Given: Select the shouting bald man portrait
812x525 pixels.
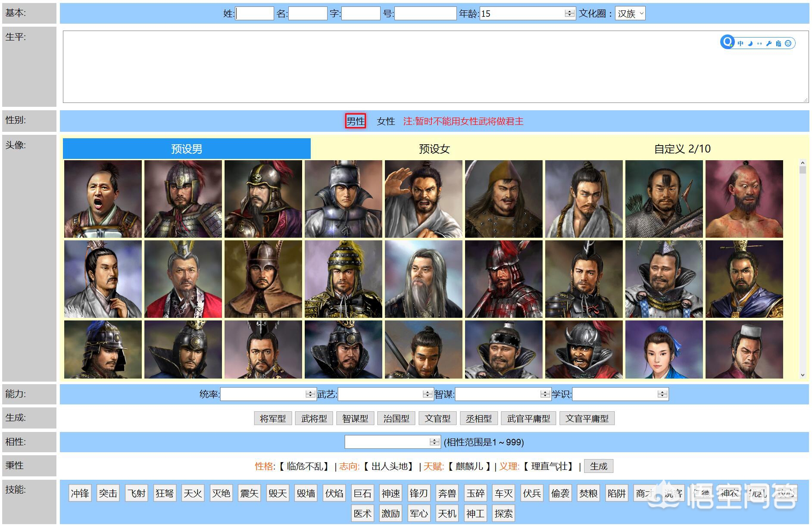Looking at the screenshot, I should tap(103, 199).
